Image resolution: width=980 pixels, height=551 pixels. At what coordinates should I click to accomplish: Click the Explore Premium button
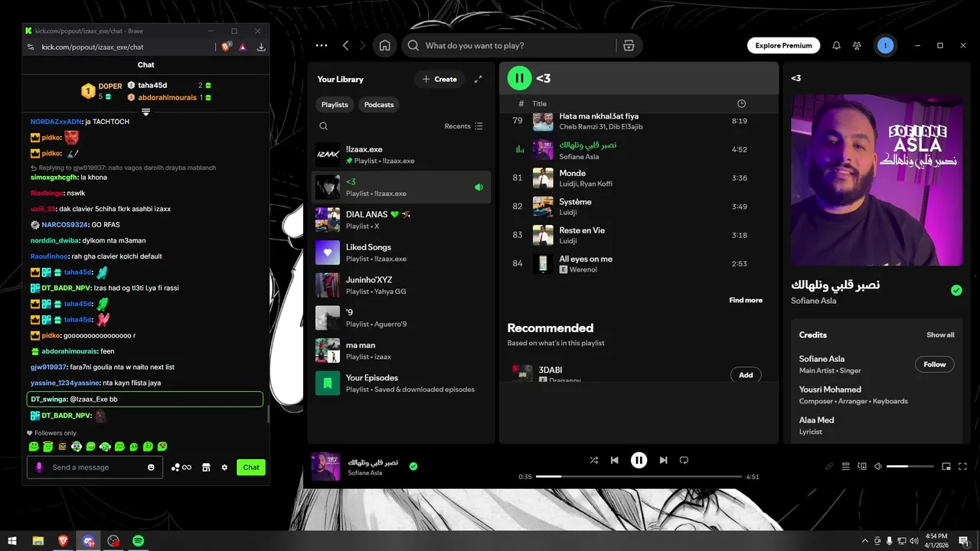783,45
